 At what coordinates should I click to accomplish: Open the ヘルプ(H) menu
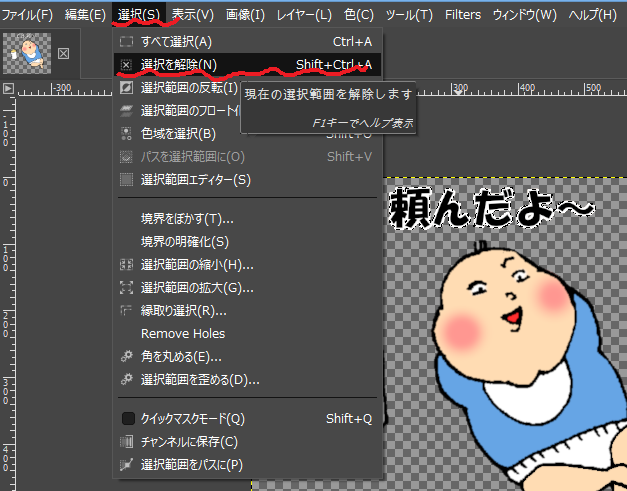pos(593,15)
